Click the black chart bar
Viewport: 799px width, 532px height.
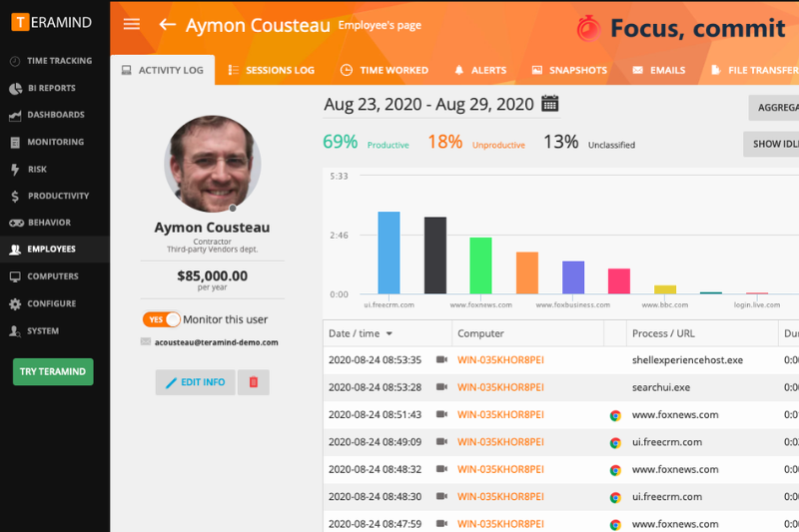(435, 256)
